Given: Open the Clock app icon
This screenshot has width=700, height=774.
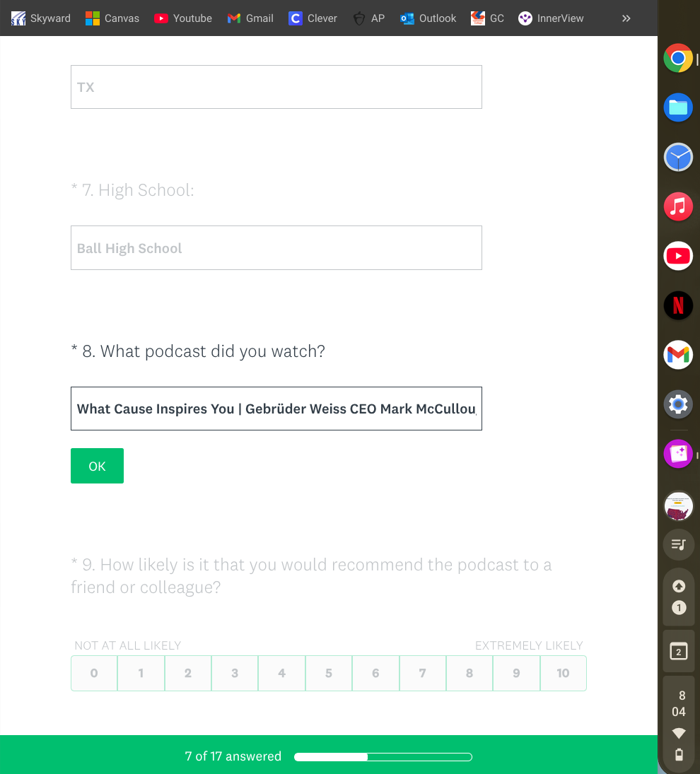Looking at the screenshot, I should coord(678,157).
